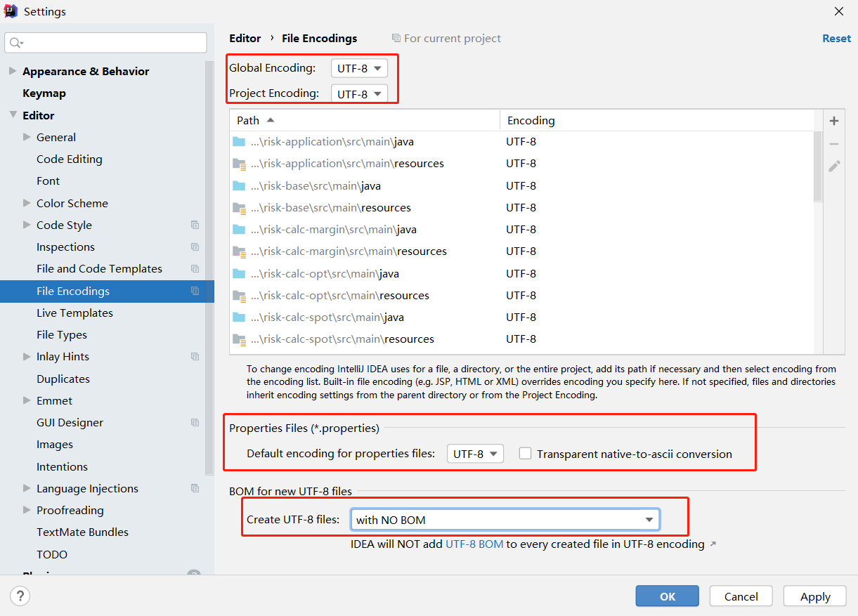Click the folder icon of risk-application resources row
This screenshot has width=858, height=616.
point(239,164)
